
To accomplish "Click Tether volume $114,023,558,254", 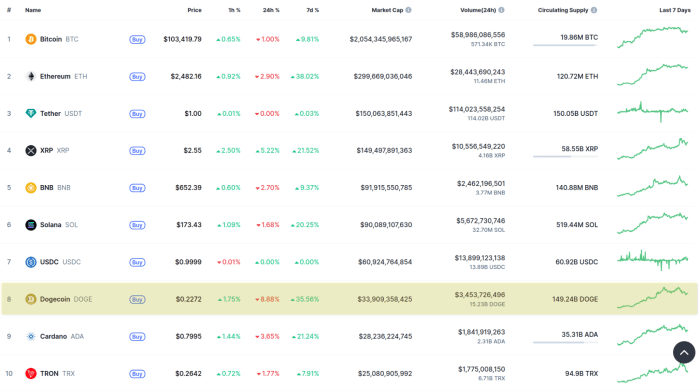I will [477, 109].
